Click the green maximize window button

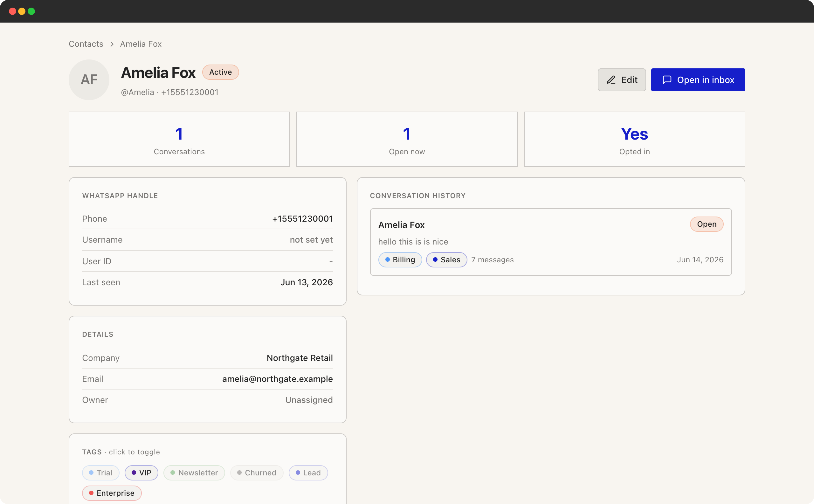(31, 11)
